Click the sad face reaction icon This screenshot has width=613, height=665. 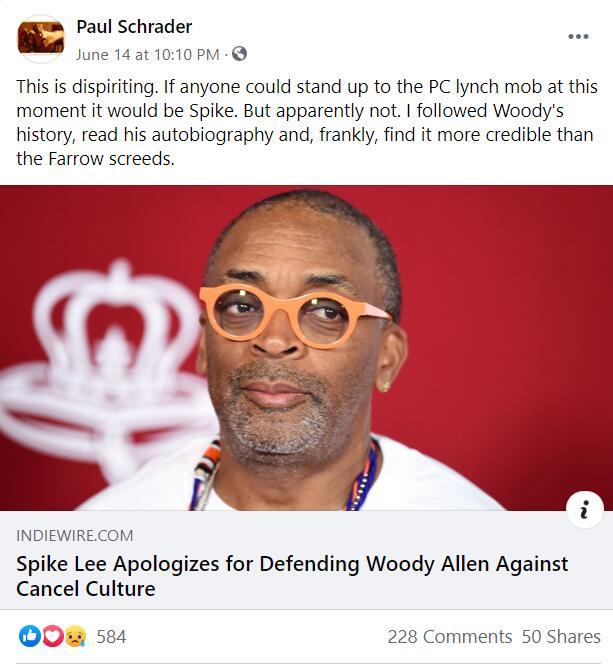(x=76, y=636)
